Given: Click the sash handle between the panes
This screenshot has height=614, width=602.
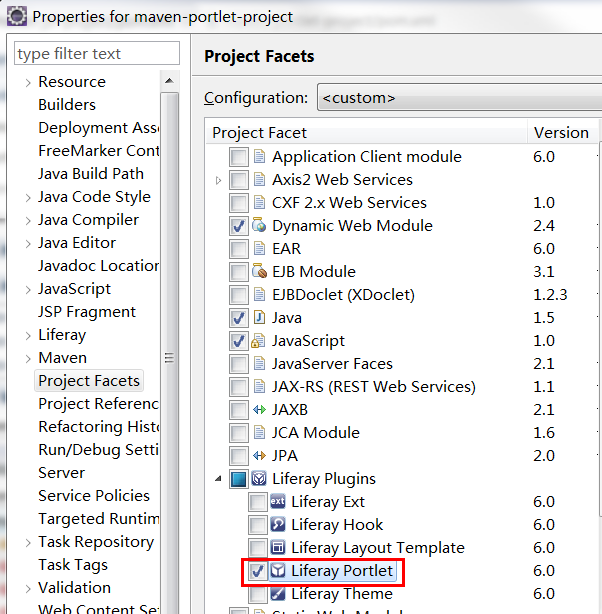Looking at the screenshot, I should [169, 358].
